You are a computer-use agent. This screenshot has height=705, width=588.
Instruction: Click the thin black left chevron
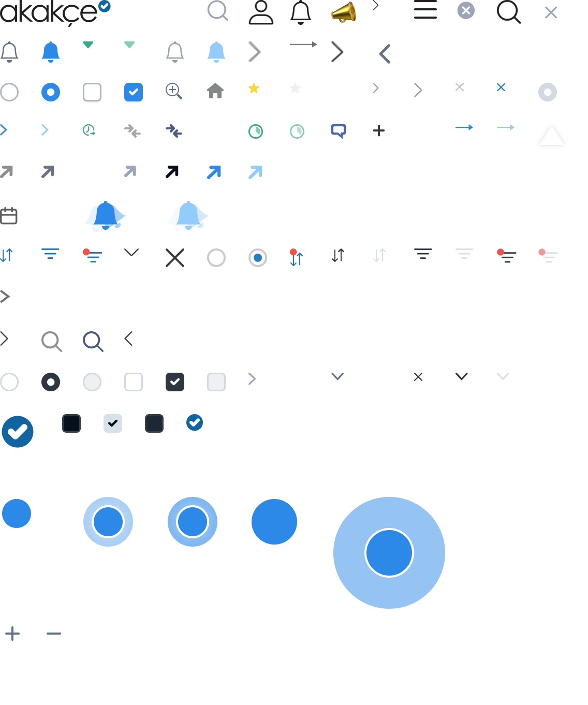pyautogui.click(x=129, y=339)
